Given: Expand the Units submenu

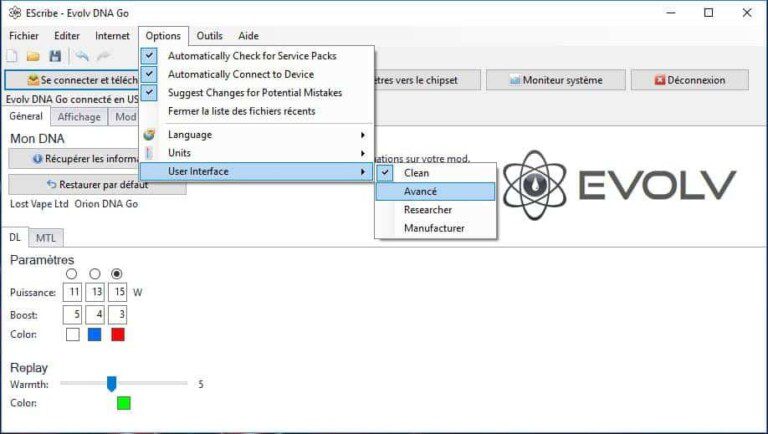Looking at the screenshot, I should pos(257,153).
